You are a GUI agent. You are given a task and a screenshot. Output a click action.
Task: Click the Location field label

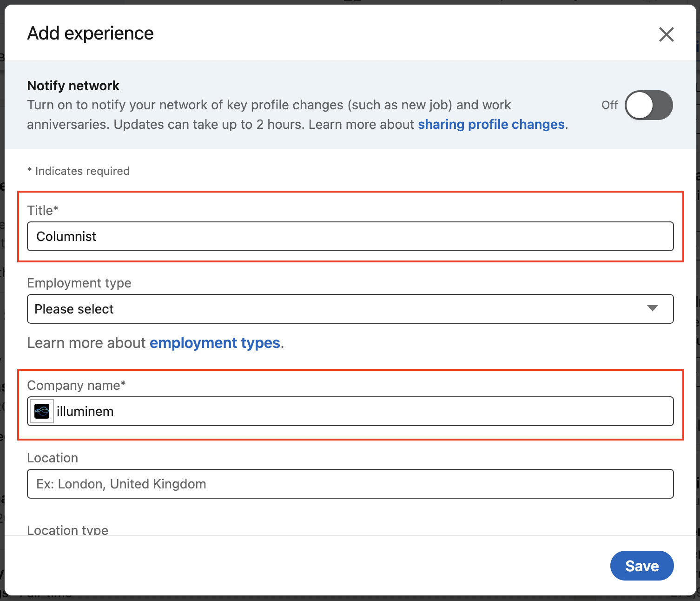[x=53, y=458]
